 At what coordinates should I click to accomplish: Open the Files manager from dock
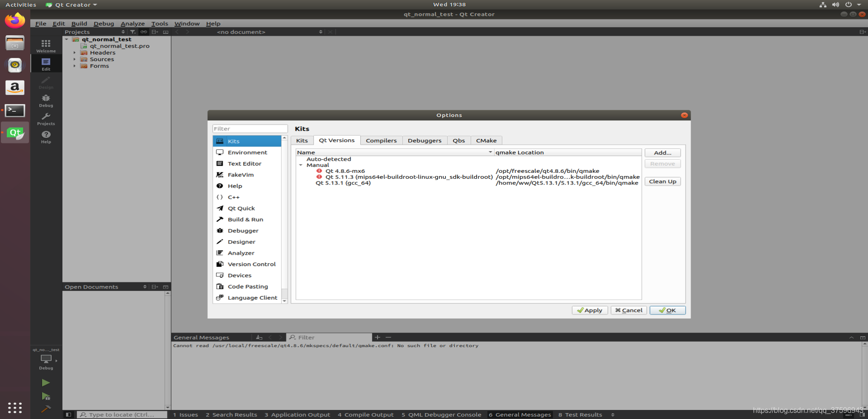(x=15, y=43)
